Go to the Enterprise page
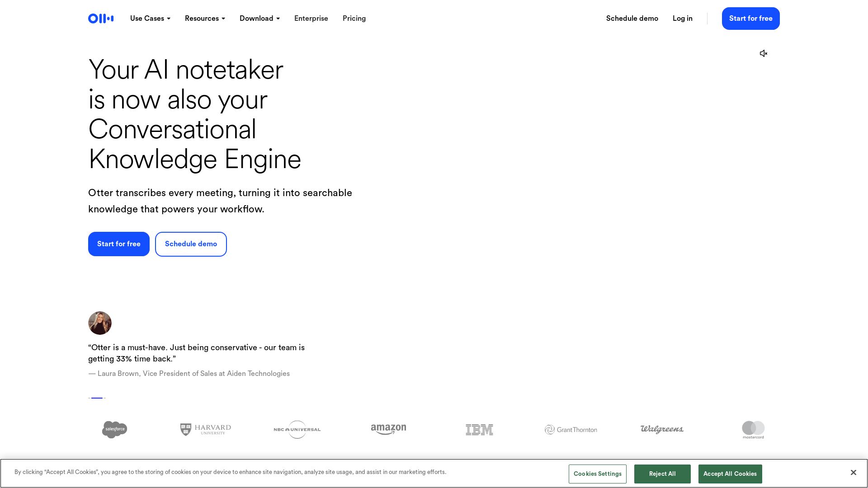This screenshot has width=868, height=488. [x=311, y=19]
